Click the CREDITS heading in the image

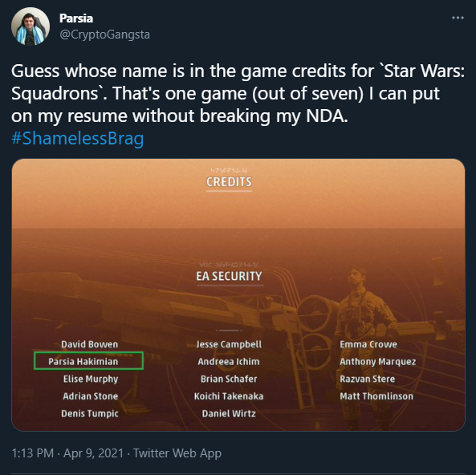pos(229,182)
